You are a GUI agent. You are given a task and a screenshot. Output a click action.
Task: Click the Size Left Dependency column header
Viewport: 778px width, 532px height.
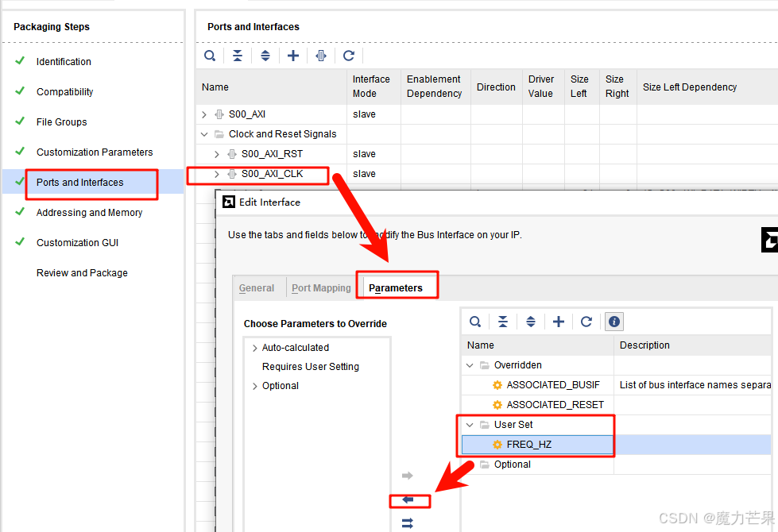coord(707,87)
